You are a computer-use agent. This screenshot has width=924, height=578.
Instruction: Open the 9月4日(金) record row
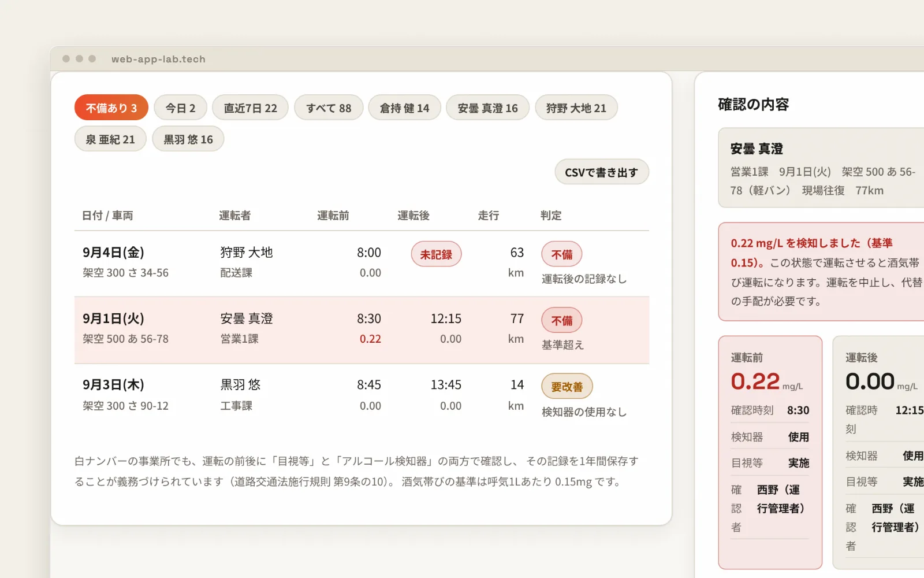click(x=362, y=264)
